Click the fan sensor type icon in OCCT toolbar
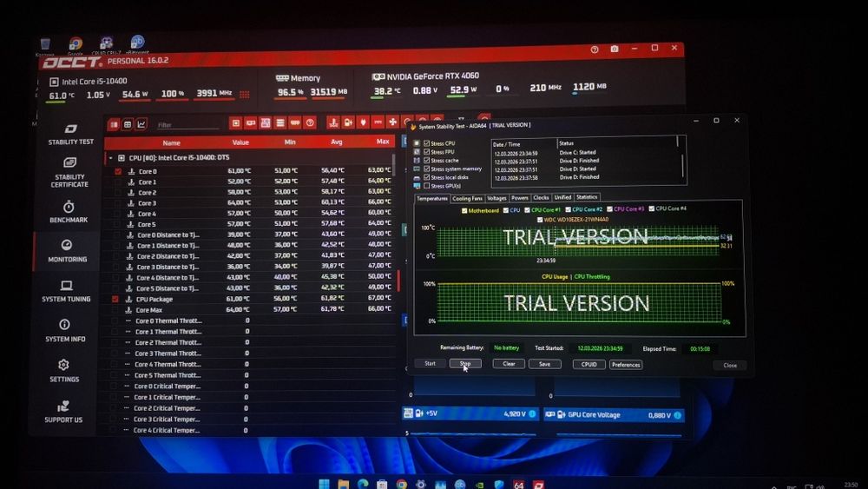 tap(392, 122)
